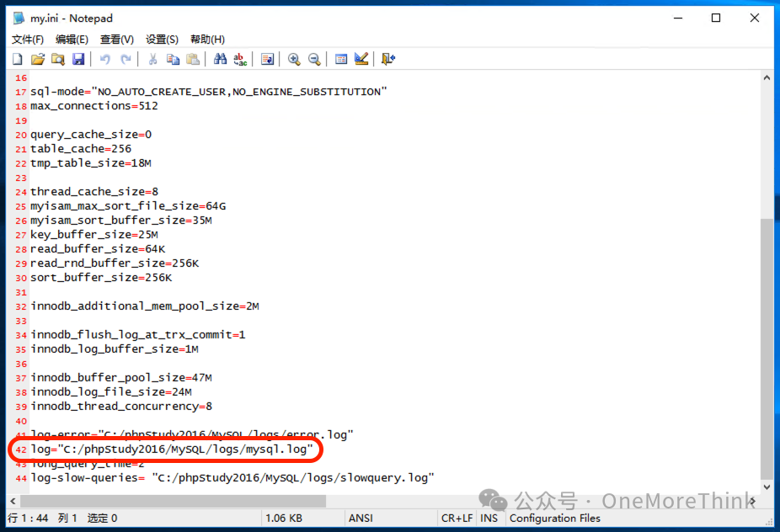The image size is (780, 532).
Task: Open the 帮助(H) menu
Action: [206, 39]
